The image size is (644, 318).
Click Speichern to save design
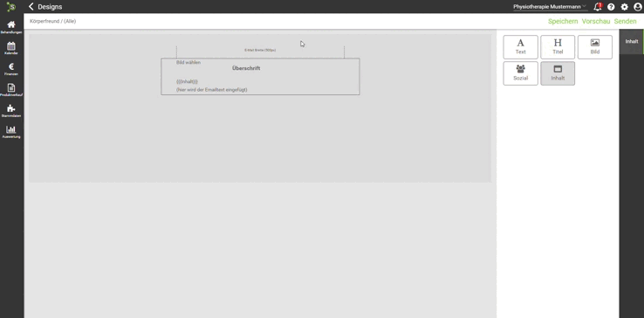point(563,21)
